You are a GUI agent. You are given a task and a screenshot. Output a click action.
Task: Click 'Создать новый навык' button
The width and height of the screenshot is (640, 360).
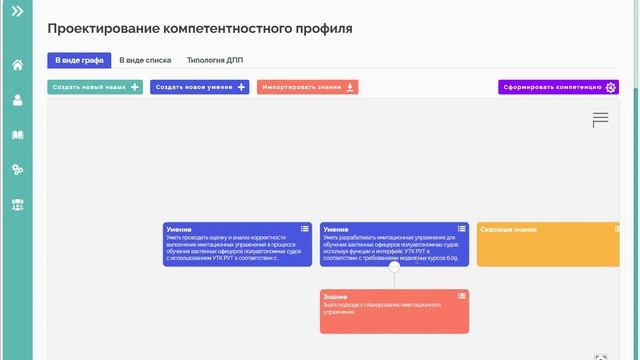[x=95, y=87]
